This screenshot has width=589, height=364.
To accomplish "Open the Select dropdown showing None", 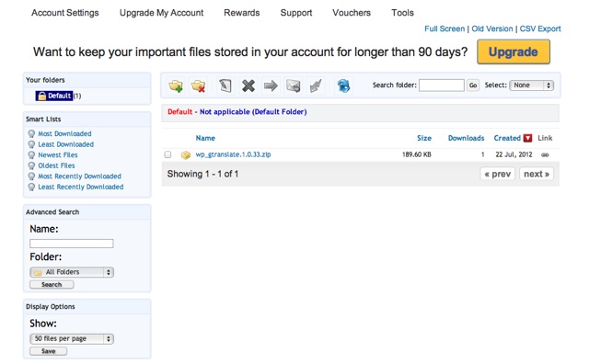I will click(x=532, y=85).
